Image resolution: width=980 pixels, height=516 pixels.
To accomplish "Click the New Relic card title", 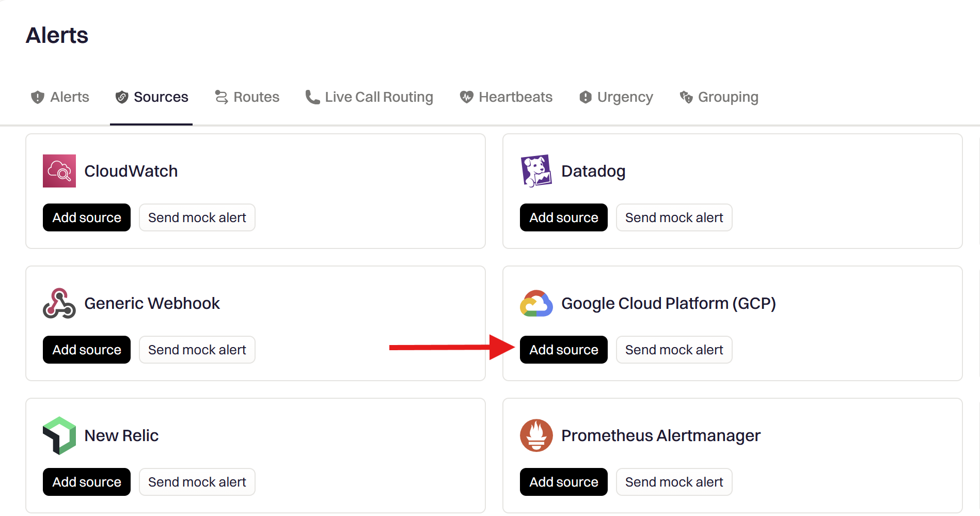I will click(121, 435).
